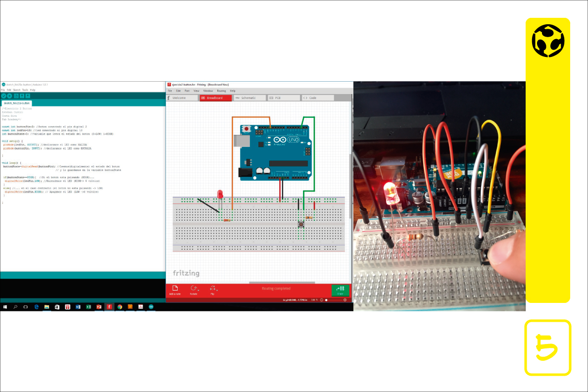The image size is (588, 392).
Task: Open the Fritzing Window menu
Action: [x=208, y=91]
